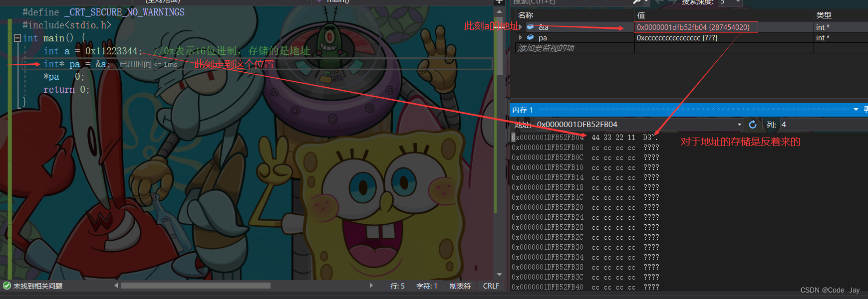The width and height of the screenshot is (868, 299).
Task: Expand the pa watch entry
Action: (520, 37)
